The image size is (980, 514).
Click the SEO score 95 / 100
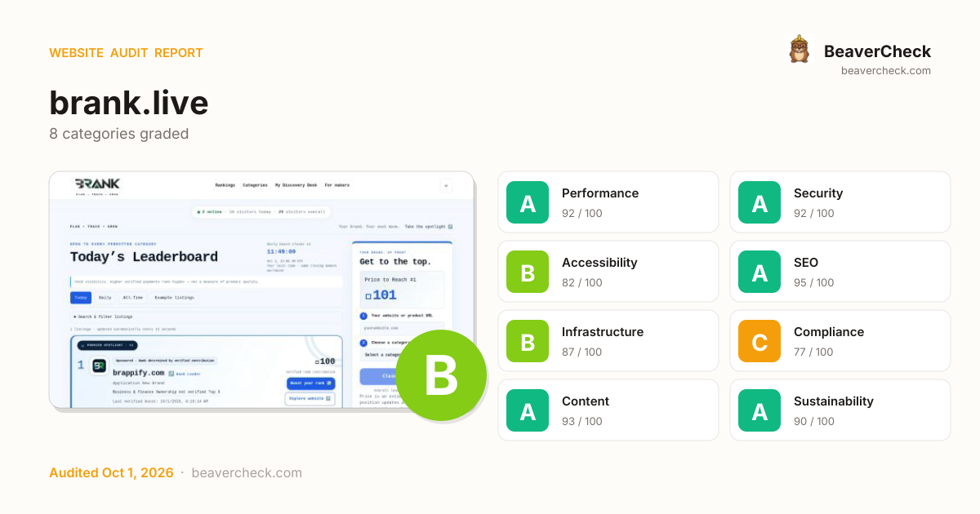[814, 283]
